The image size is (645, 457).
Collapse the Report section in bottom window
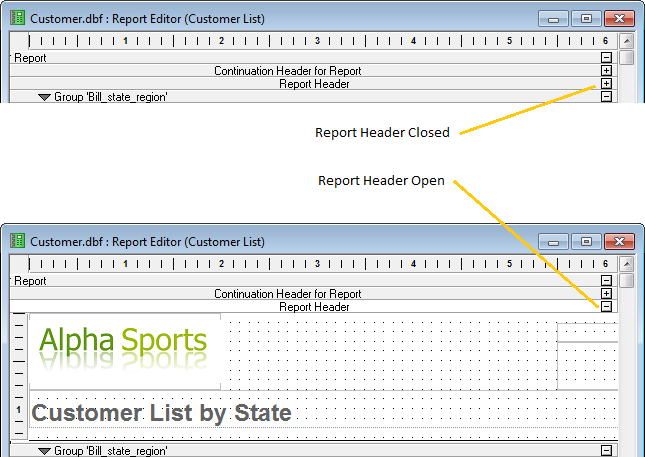point(606,281)
